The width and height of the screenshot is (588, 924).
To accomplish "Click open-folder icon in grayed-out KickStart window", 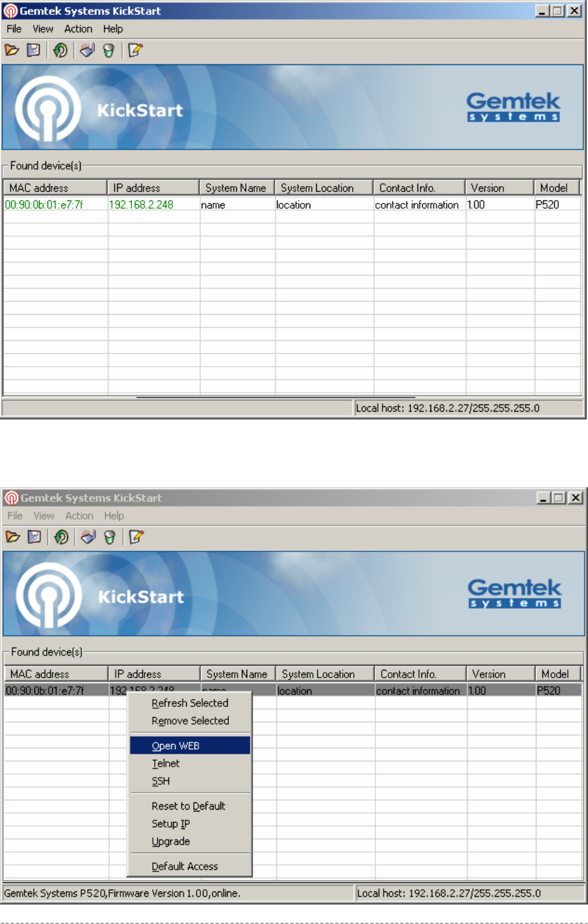I will (13, 536).
